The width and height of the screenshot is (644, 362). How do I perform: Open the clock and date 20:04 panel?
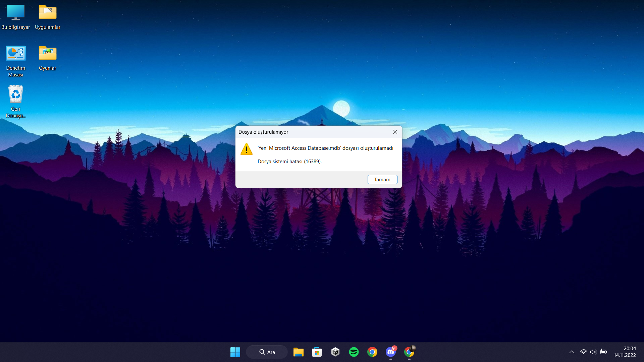click(x=625, y=352)
